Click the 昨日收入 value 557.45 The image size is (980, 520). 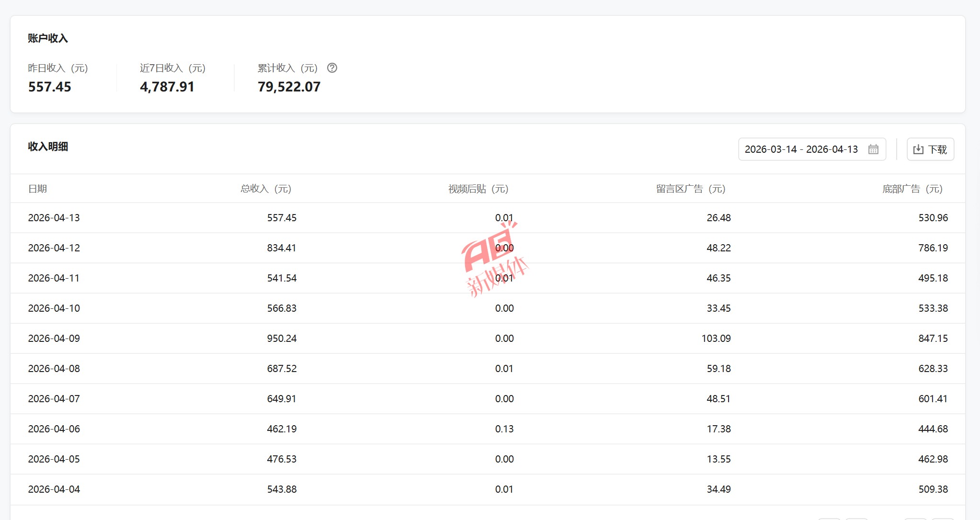point(49,87)
